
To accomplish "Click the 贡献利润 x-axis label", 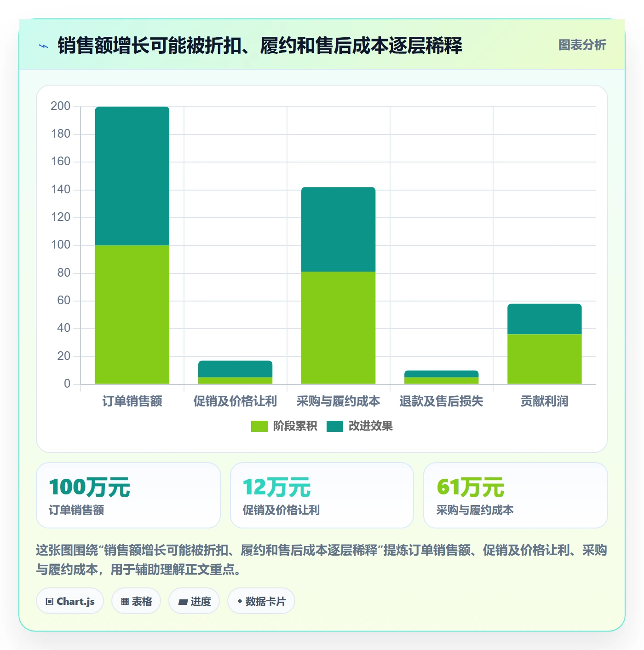I will tap(544, 401).
